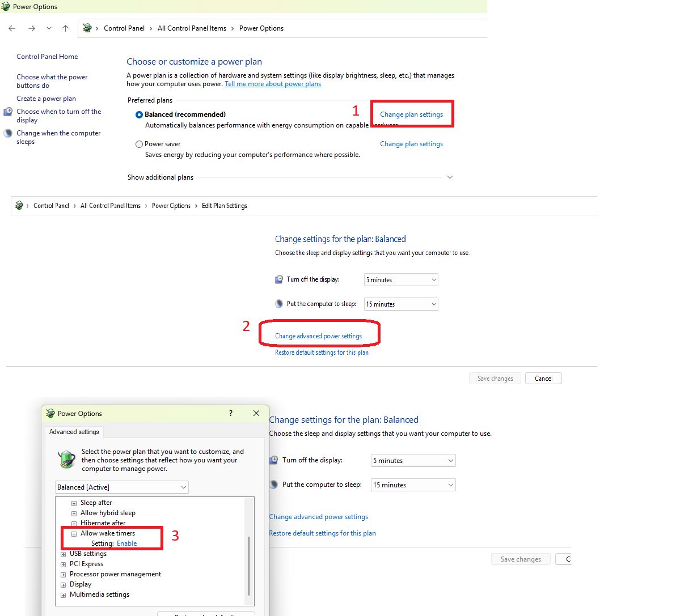
Task: Select the Power saver plan radio button
Action: coord(139,145)
